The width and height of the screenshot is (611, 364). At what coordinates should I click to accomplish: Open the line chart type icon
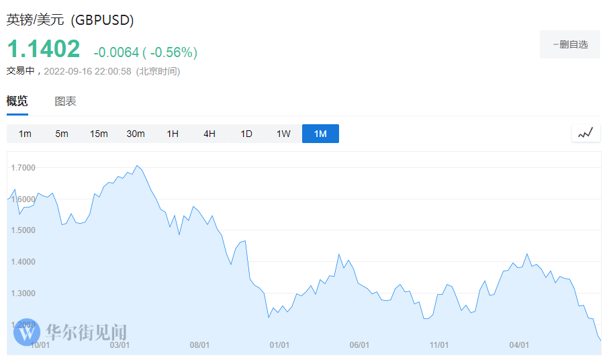[585, 133]
